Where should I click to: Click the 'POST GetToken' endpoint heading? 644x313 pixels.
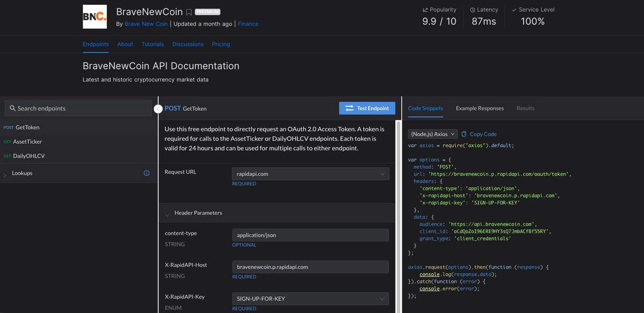(186, 108)
